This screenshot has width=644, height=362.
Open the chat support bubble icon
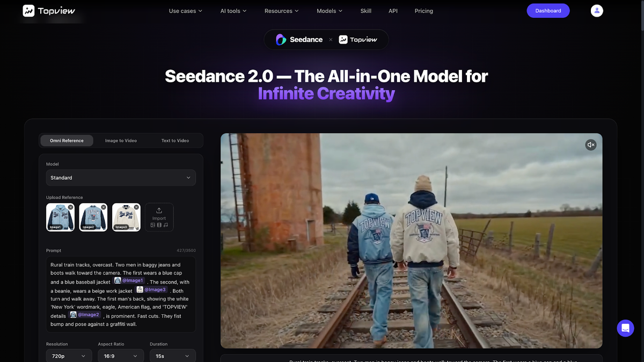click(625, 328)
